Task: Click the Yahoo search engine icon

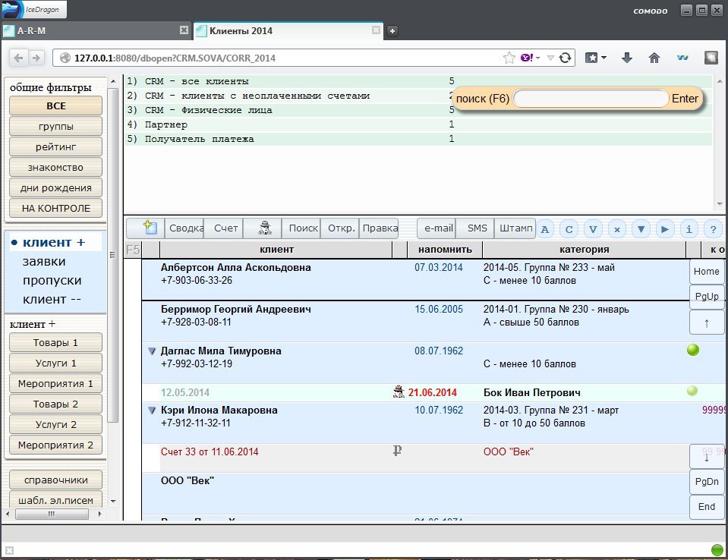Action: [x=527, y=58]
